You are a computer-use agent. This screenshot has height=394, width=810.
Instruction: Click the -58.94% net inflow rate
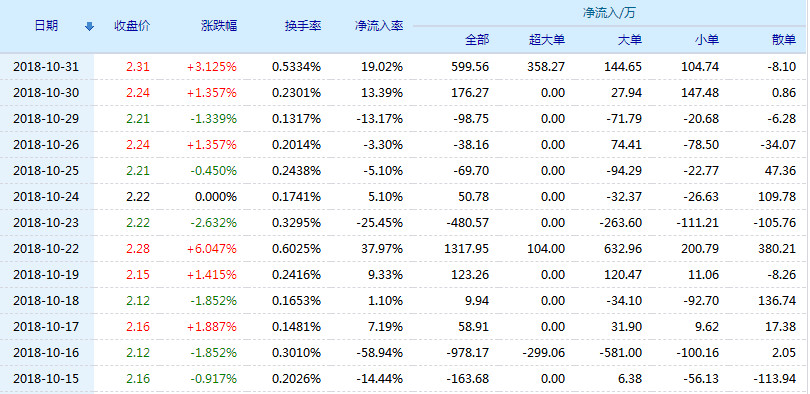pyautogui.click(x=379, y=353)
